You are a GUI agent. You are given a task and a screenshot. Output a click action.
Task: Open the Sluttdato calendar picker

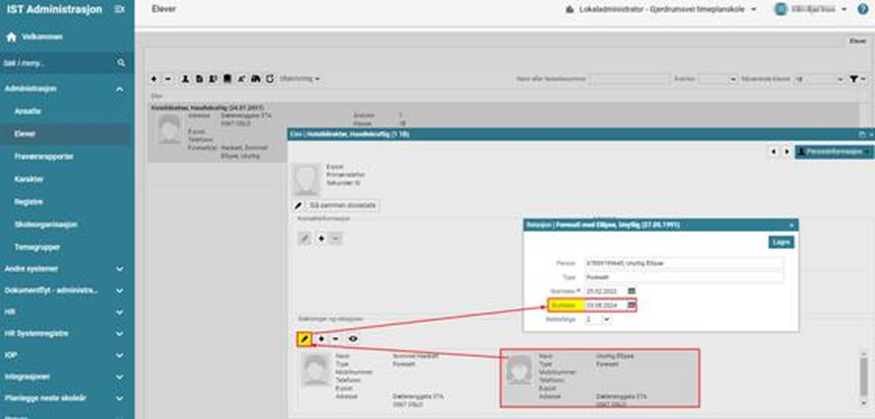[x=631, y=305]
